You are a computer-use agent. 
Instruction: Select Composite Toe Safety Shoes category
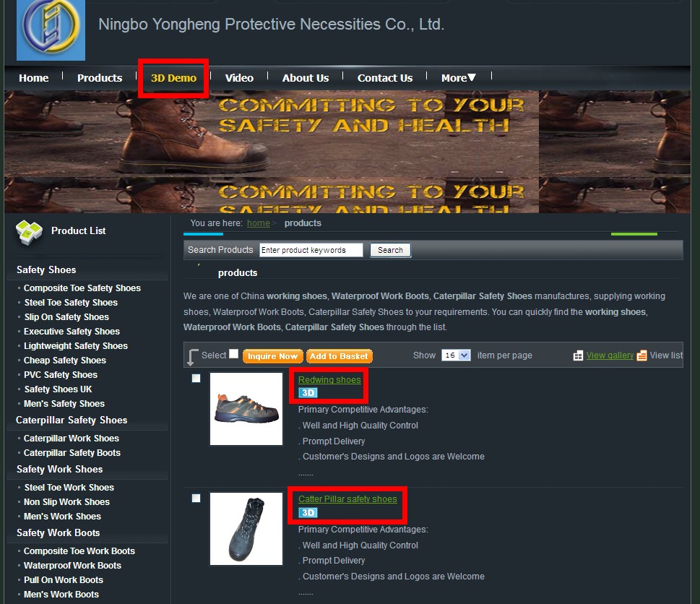[x=82, y=288]
